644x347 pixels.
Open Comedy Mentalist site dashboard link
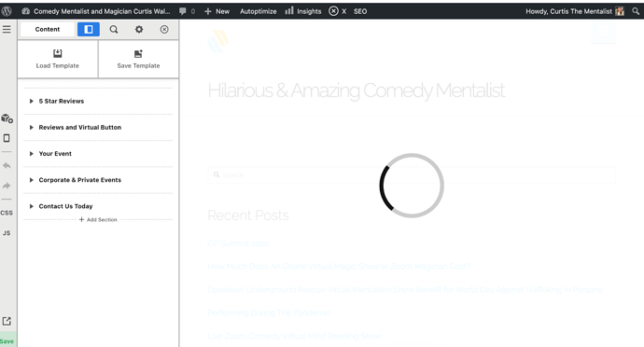click(96, 11)
